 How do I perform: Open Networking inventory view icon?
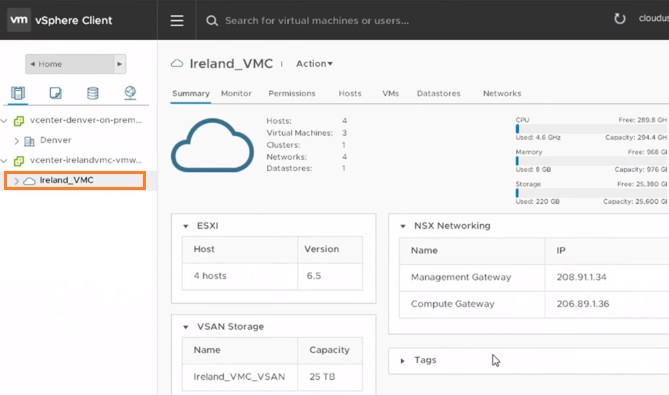tap(130, 93)
